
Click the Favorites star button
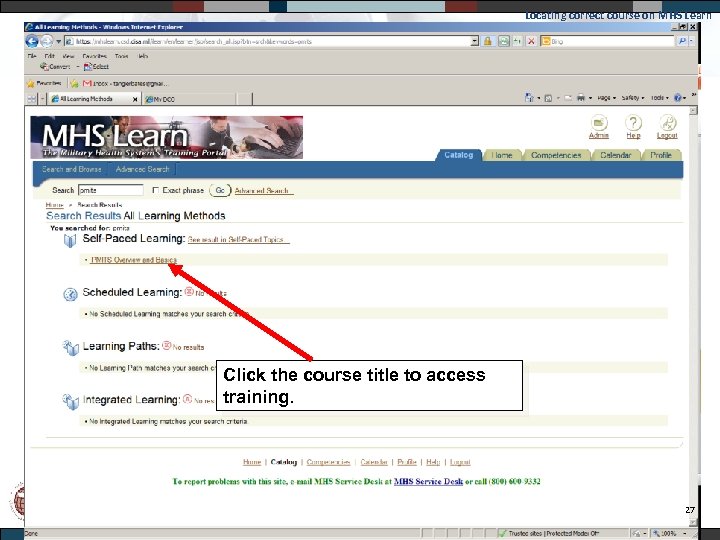[44, 84]
